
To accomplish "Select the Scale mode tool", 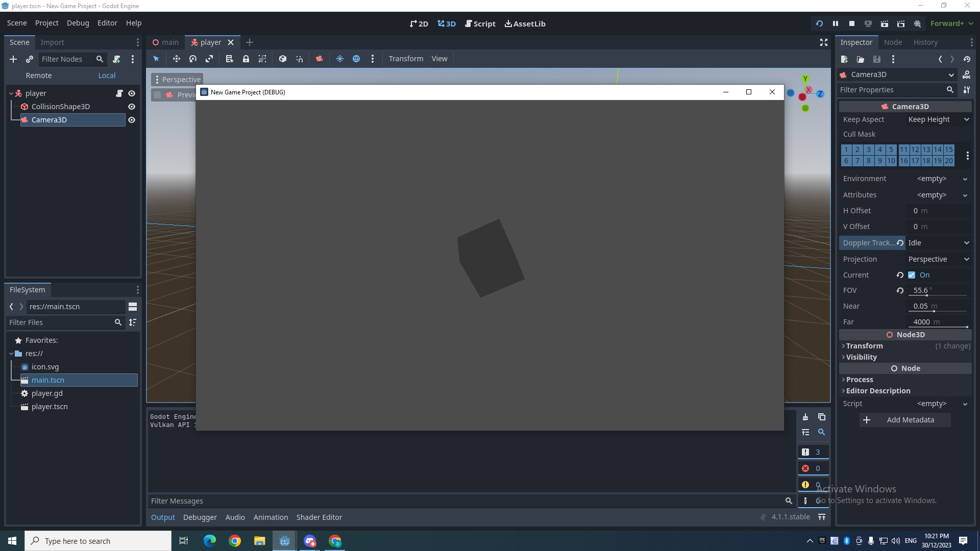I will (x=209, y=59).
